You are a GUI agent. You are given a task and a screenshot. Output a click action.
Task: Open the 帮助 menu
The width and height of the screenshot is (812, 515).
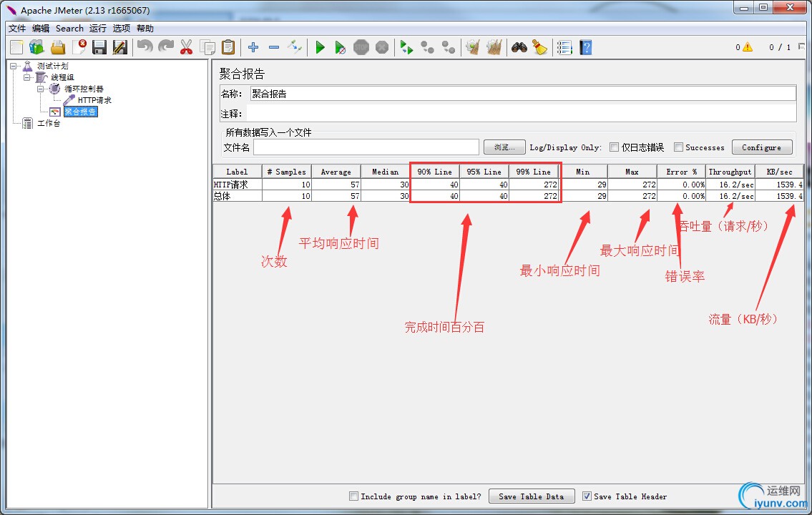pos(145,28)
